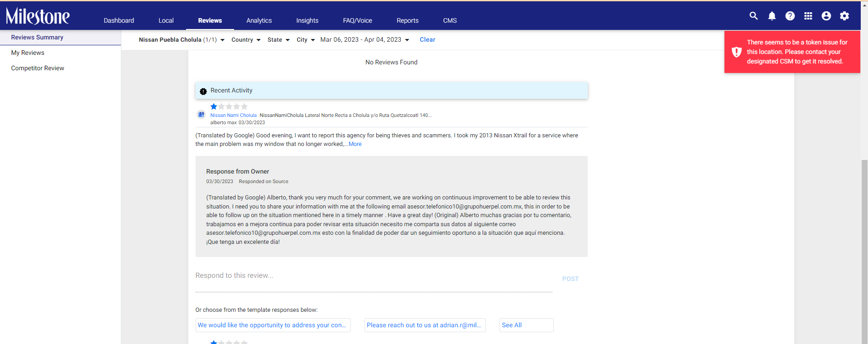The image size is (868, 344).
Task: Click See All templates
Action: pyautogui.click(x=526, y=325)
